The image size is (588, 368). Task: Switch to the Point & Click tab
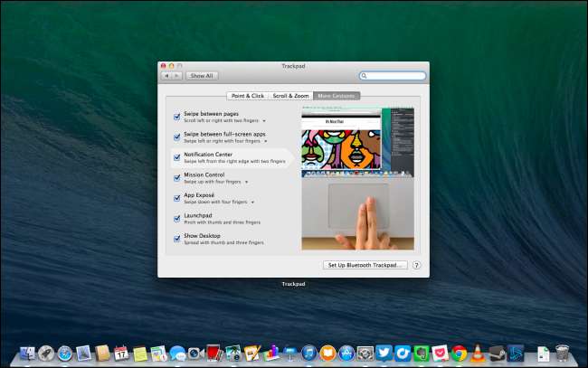pyautogui.click(x=247, y=96)
